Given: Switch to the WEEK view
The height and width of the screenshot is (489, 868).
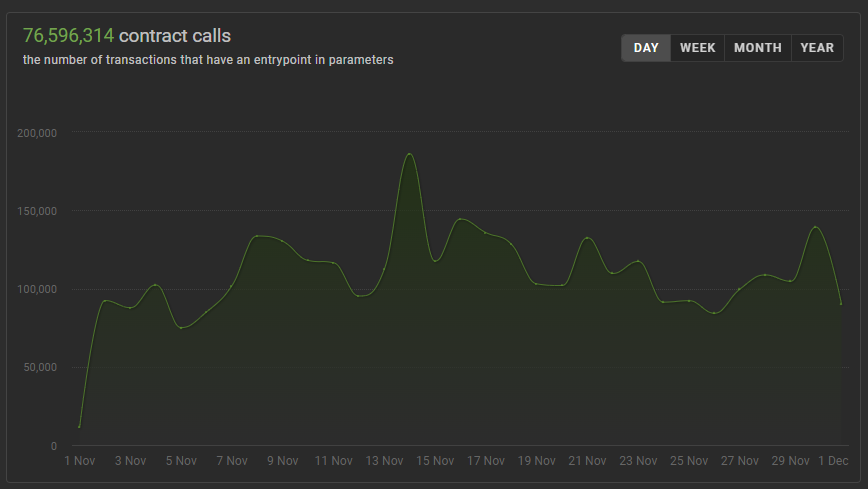Looking at the screenshot, I should pyautogui.click(x=698, y=48).
